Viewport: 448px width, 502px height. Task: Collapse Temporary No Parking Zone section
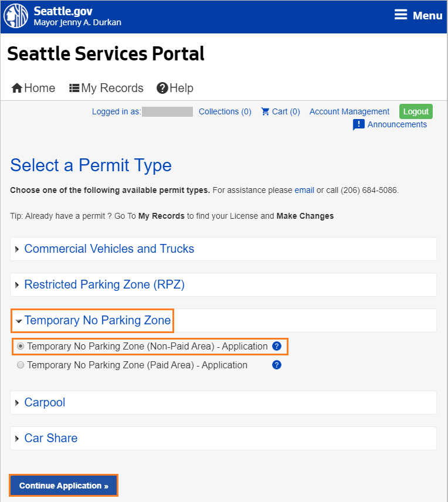pos(97,320)
